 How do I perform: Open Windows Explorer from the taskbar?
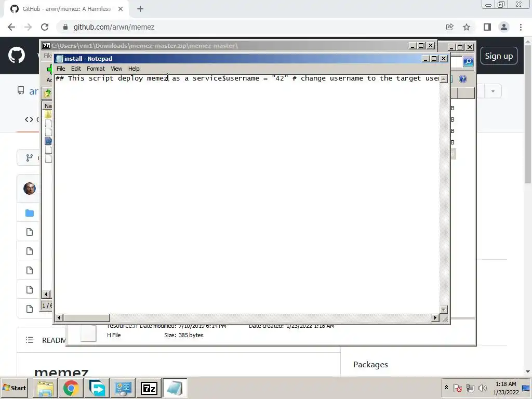click(x=45, y=388)
